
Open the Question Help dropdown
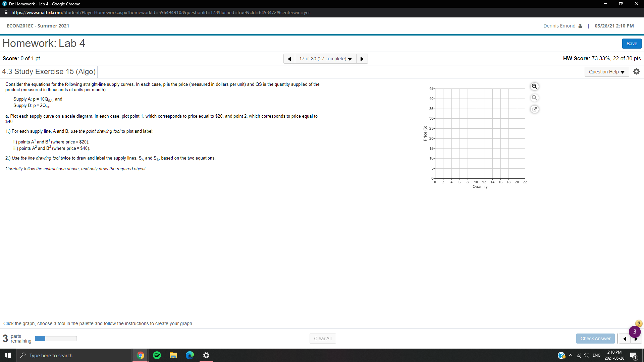pos(606,71)
